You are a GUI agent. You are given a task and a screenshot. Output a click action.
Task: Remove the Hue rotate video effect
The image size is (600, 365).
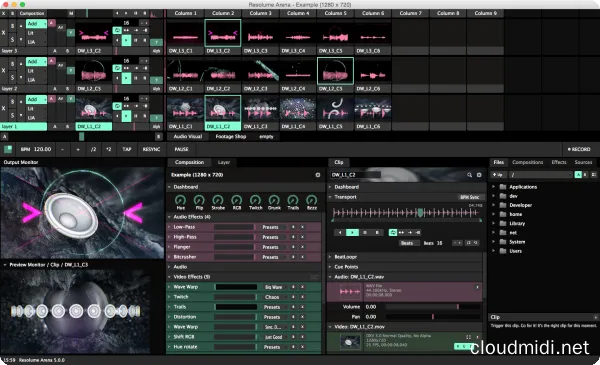pos(302,347)
